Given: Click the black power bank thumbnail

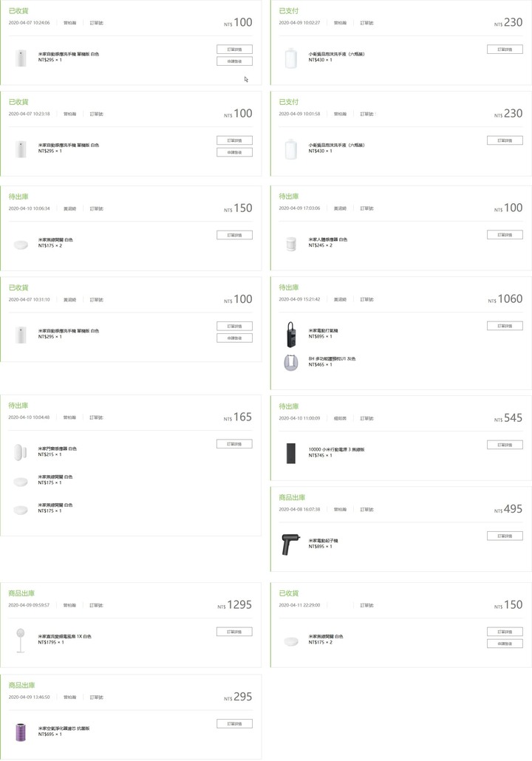Looking at the screenshot, I should pyautogui.click(x=291, y=454).
